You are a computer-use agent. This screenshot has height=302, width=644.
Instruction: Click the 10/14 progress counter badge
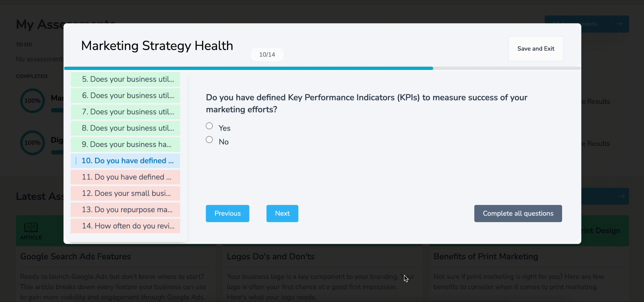tap(267, 55)
